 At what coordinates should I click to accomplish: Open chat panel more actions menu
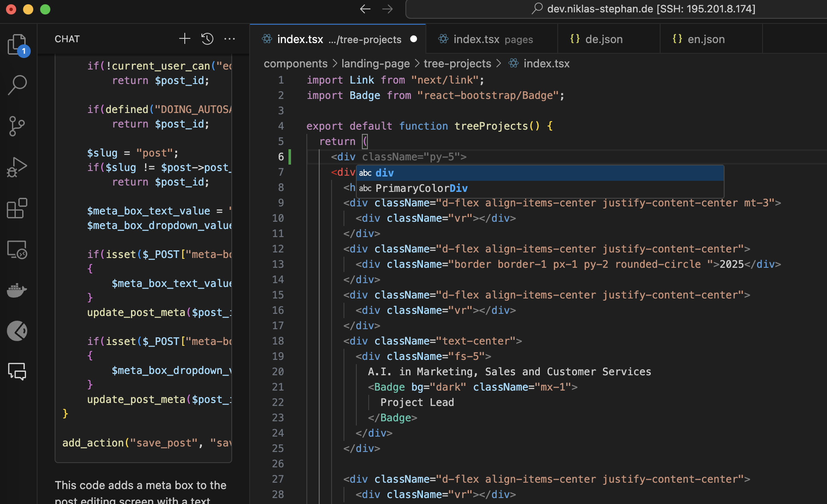[230, 39]
